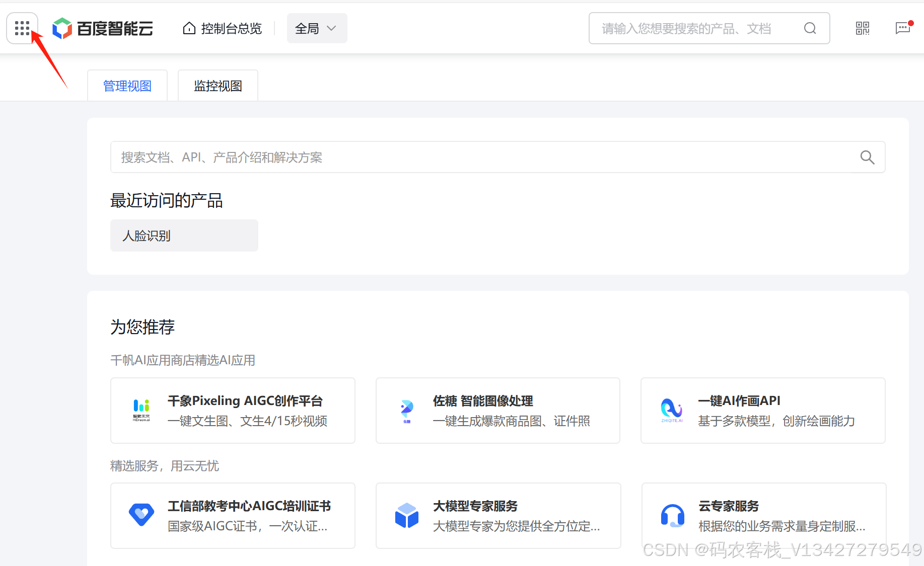Open 控制台总览 console overview
Image resolution: width=924 pixels, height=566 pixels.
222,28
